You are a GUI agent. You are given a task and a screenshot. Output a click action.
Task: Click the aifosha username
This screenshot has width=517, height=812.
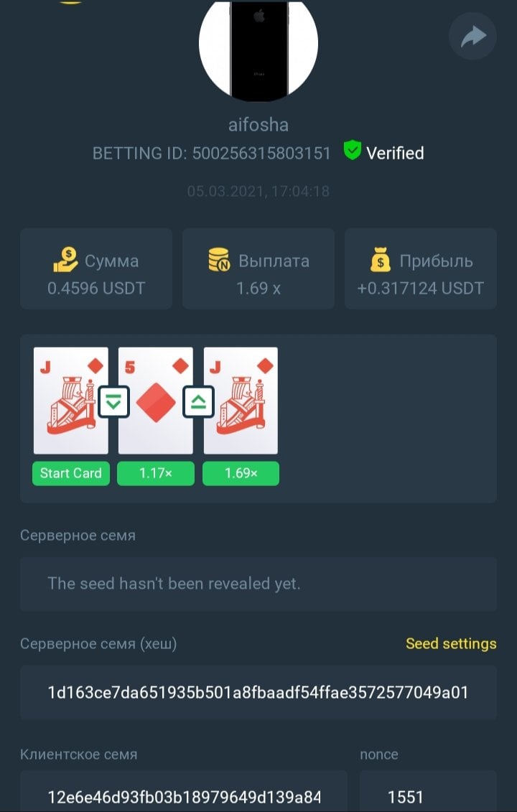click(258, 125)
